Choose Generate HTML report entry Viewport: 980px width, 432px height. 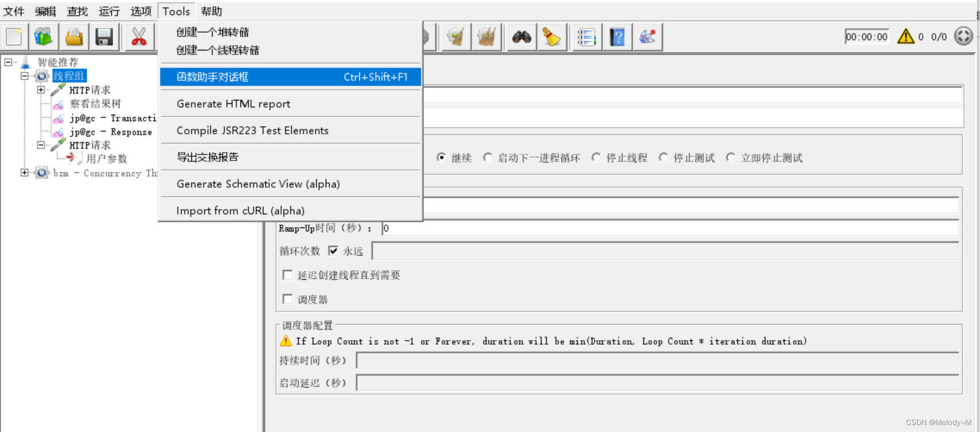click(290, 103)
